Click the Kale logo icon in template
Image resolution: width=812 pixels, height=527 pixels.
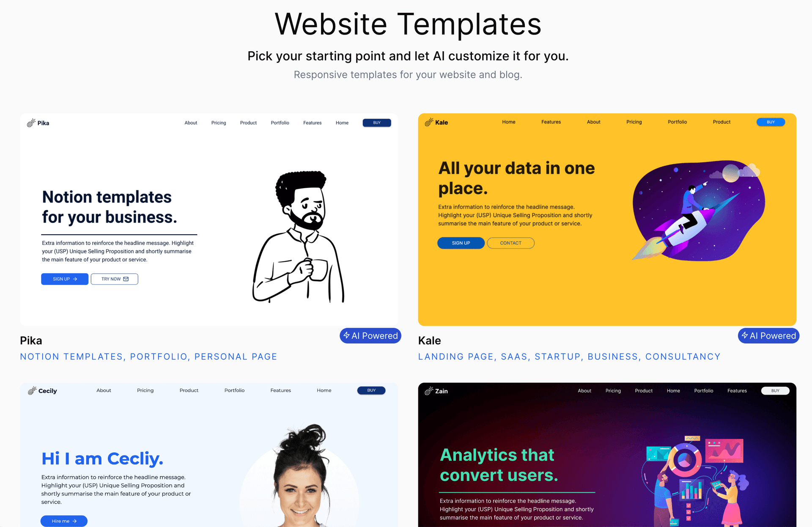pos(428,122)
